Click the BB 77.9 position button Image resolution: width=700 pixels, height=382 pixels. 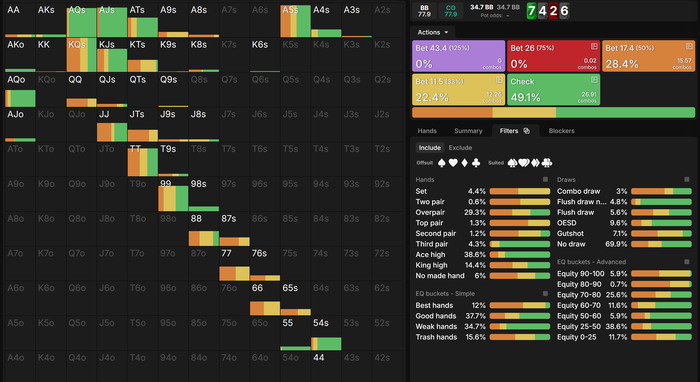coord(424,11)
